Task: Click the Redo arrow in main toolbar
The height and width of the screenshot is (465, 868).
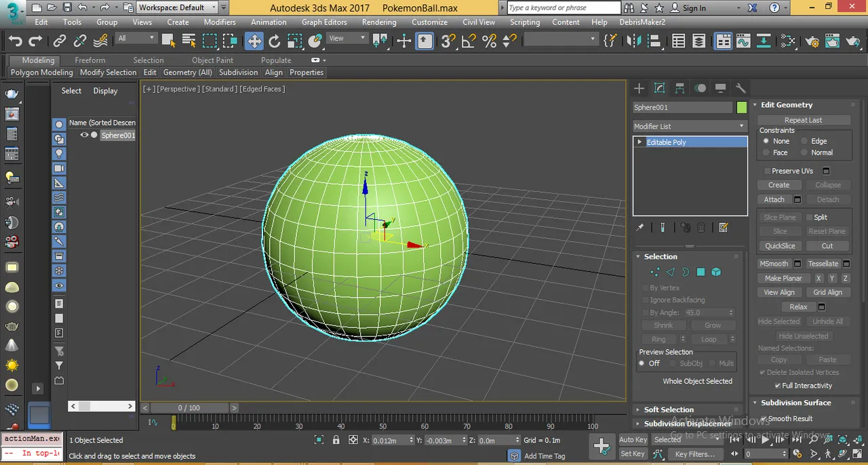Action: [x=37, y=41]
